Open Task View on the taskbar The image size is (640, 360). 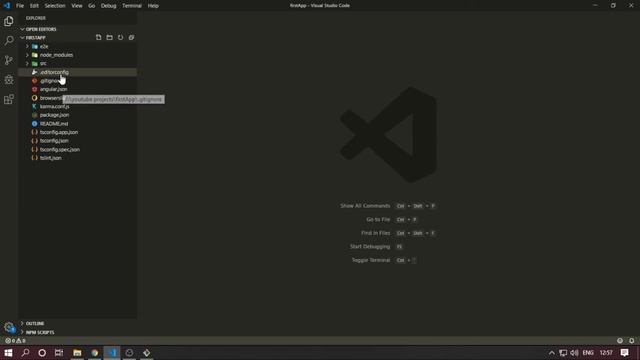59,353
